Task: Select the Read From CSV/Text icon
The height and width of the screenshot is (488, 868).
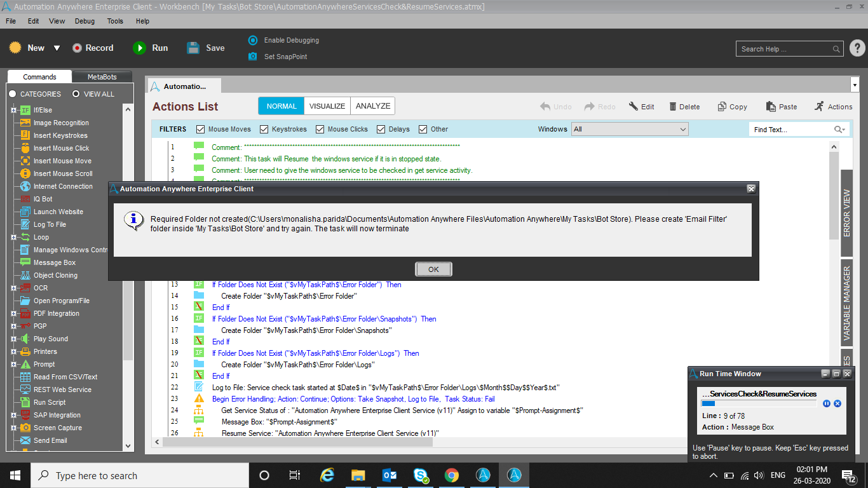Action: 25,377
